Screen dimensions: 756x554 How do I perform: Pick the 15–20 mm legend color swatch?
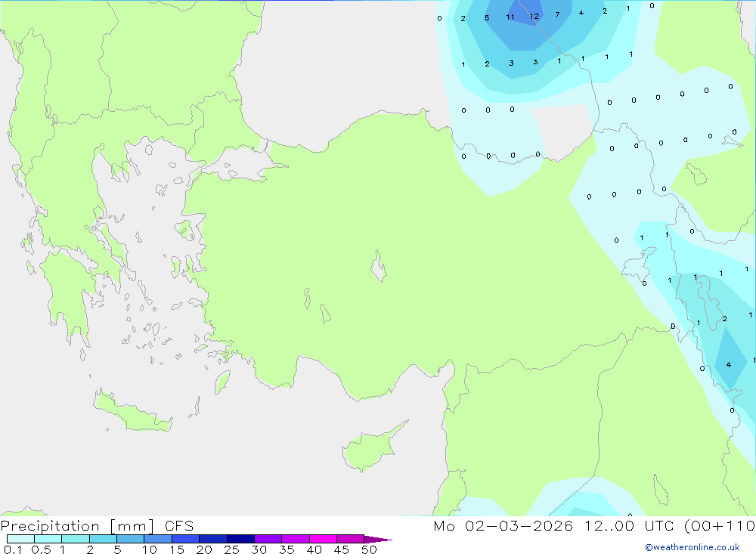pos(186,539)
